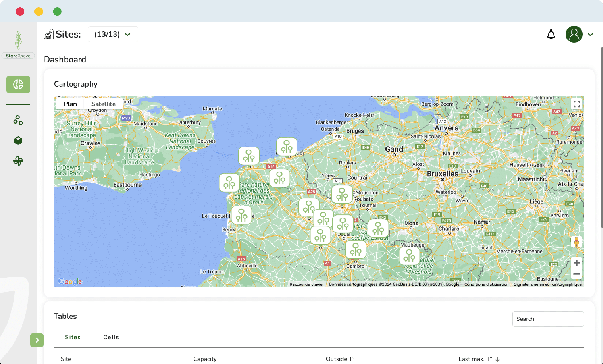Select the site marker near Le Touquet

pyautogui.click(x=242, y=215)
